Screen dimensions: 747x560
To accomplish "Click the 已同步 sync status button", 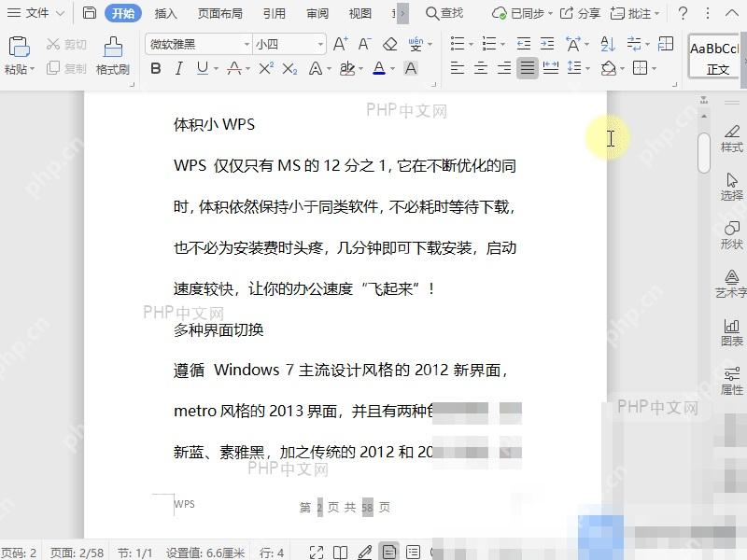I will click(522, 13).
